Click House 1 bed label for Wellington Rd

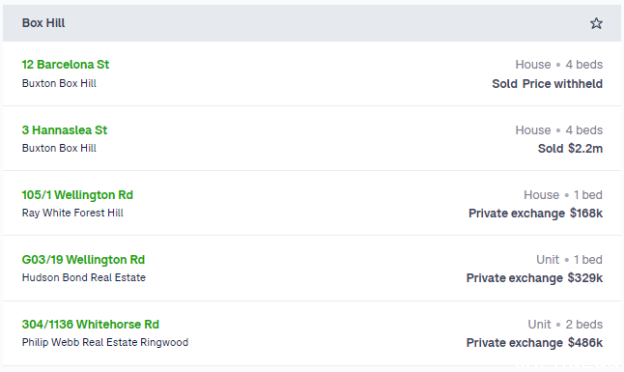click(563, 195)
